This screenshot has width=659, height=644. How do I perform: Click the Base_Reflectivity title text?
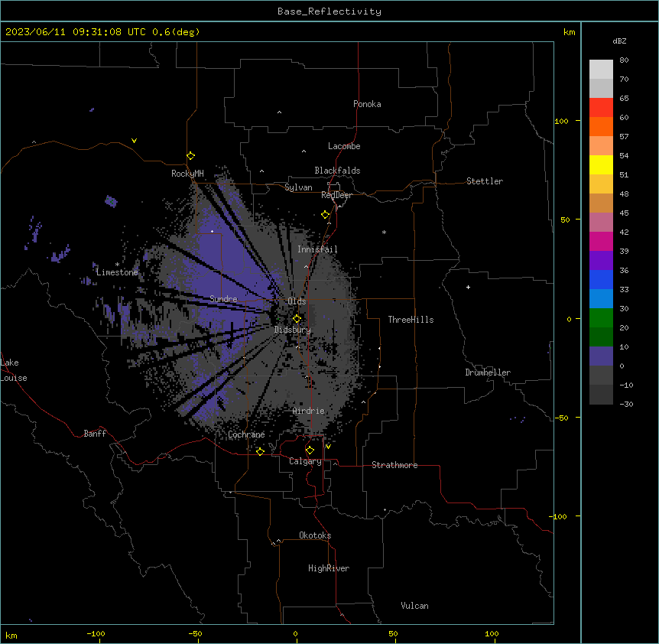point(329,11)
